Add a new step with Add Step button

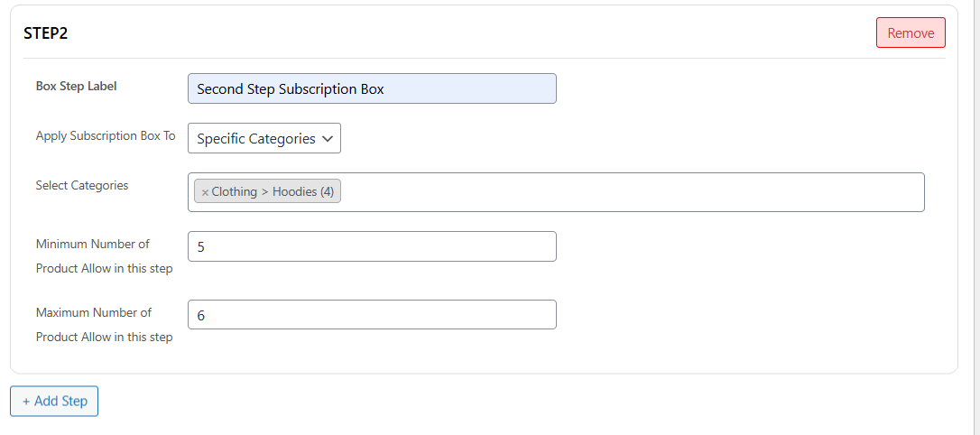tap(54, 402)
